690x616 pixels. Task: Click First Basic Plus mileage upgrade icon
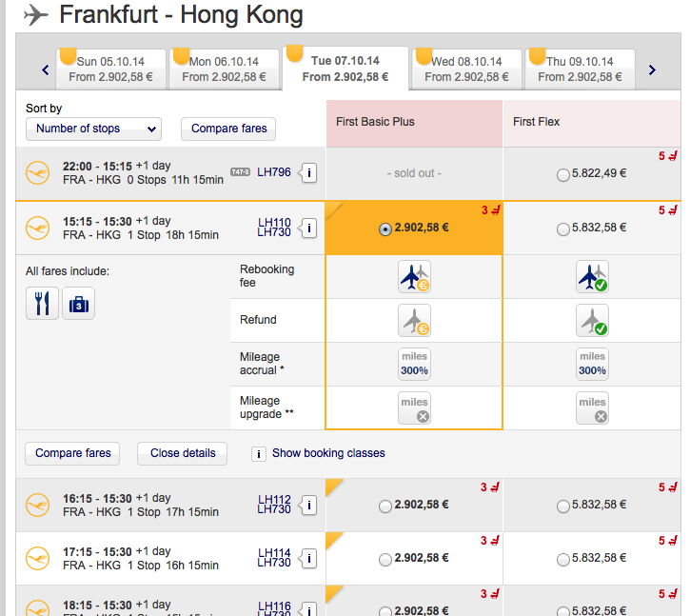pyautogui.click(x=414, y=407)
